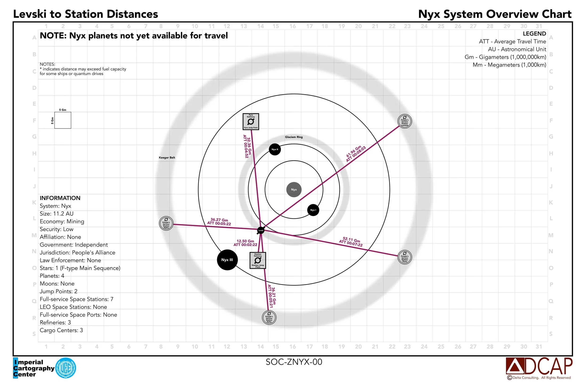The height and width of the screenshot is (383, 588).
Task: Select People's Service Station Delta icon
Action: click(x=269, y=317)
